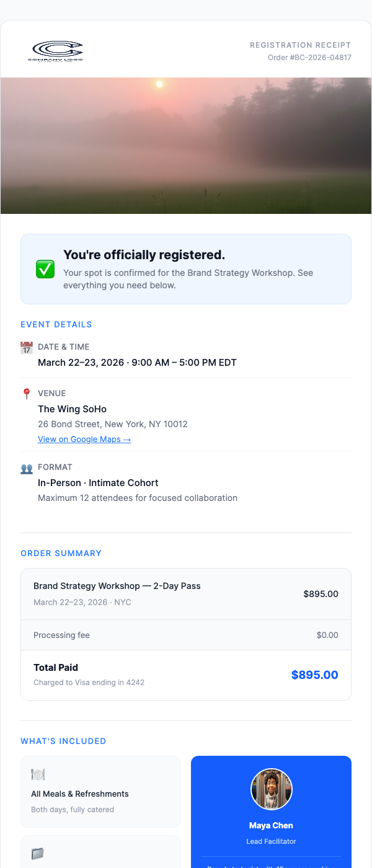The width and height of the screenshot is (372, 868).
Task: Select the ORDER SUMMARY section heading
Action: coord(61,553)
